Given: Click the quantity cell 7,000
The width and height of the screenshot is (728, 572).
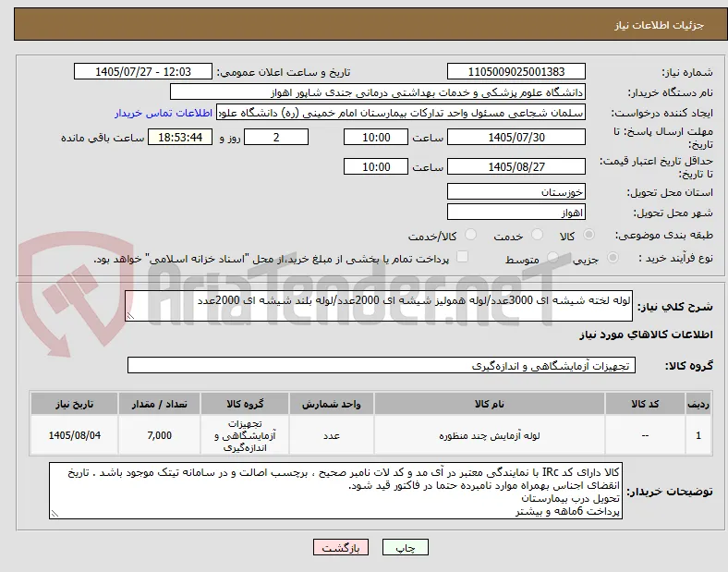Looking at the screenshot, I should click(159, 435).
